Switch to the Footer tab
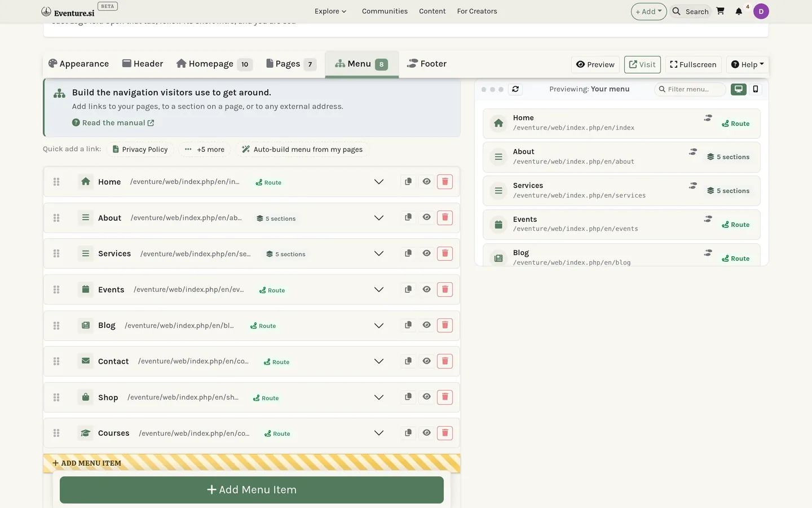 (427, 64)
